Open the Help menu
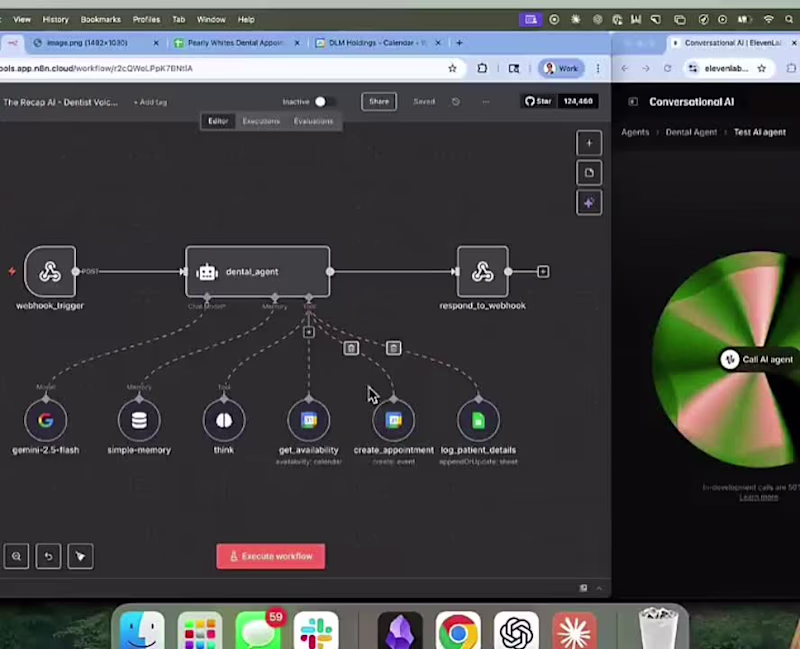This screenshot has height=649, width=800. (x=246, y=19)
